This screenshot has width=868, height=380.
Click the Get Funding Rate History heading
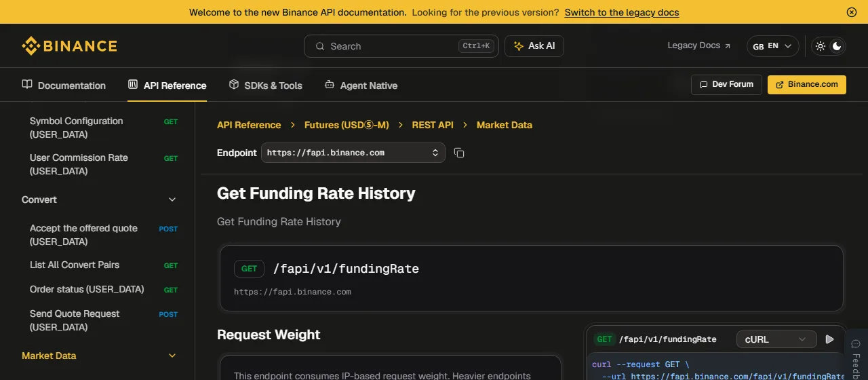pyautogui.click(x=316, y=193)
